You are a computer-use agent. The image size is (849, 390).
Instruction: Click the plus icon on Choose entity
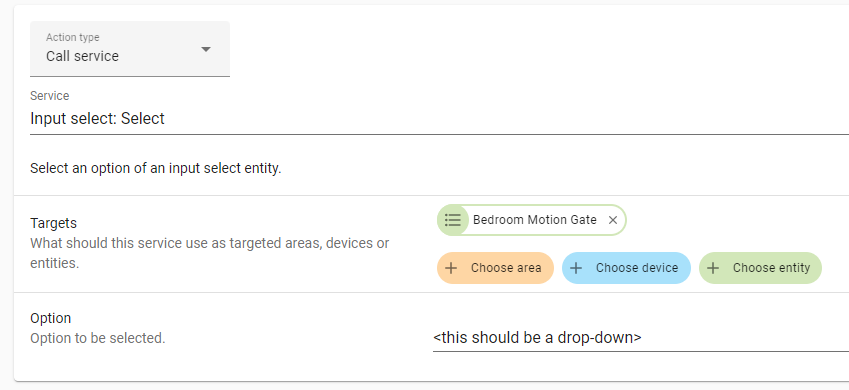714,268
